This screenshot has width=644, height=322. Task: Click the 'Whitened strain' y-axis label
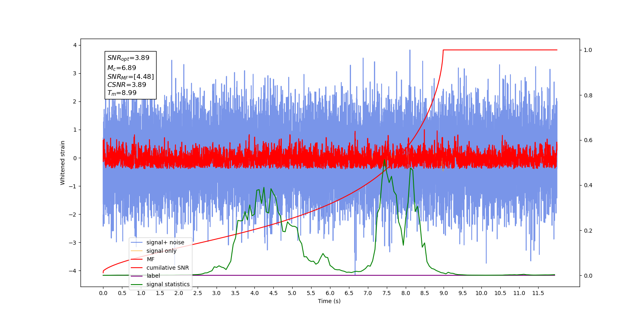63,163
